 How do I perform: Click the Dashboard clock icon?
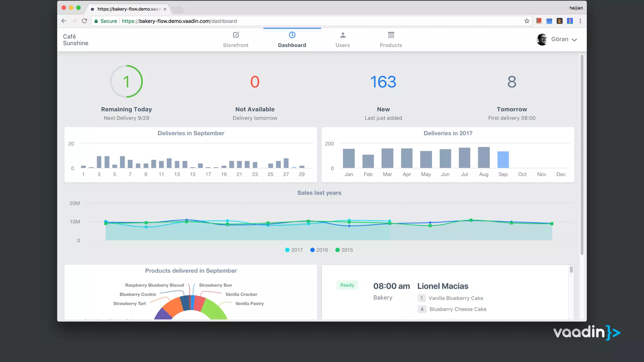[x=292, y=35]
